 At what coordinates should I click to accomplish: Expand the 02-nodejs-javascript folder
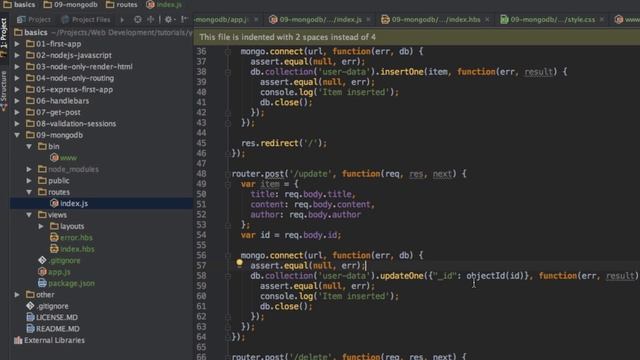click(17, 55)
